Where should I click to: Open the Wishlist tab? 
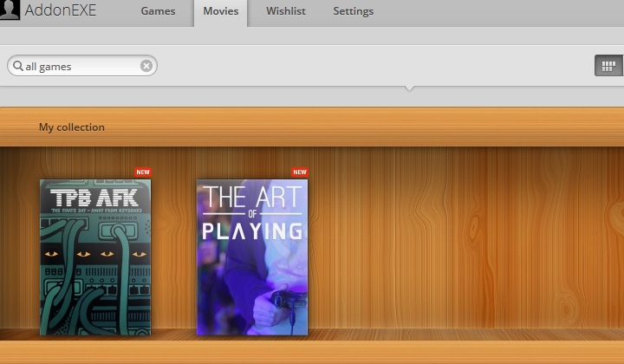click(x=285, y=12)
